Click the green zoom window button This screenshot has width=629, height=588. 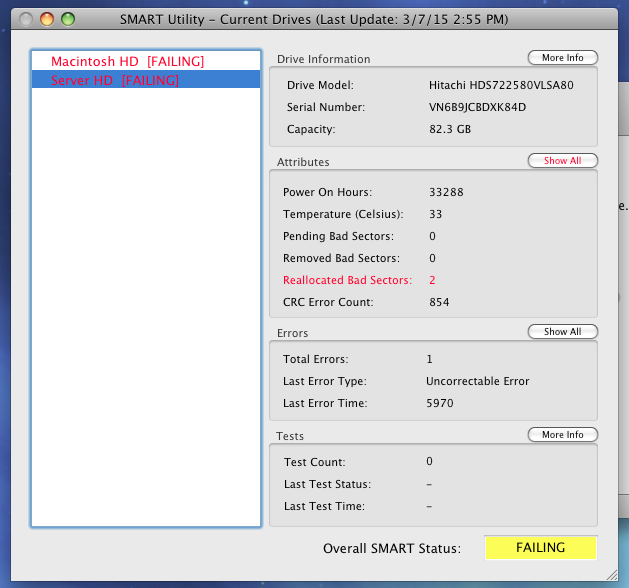click(x=68, y=19)
